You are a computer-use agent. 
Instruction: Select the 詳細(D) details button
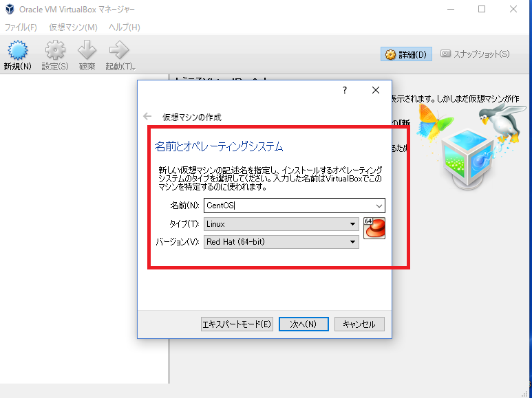click(x=406, y=54)
